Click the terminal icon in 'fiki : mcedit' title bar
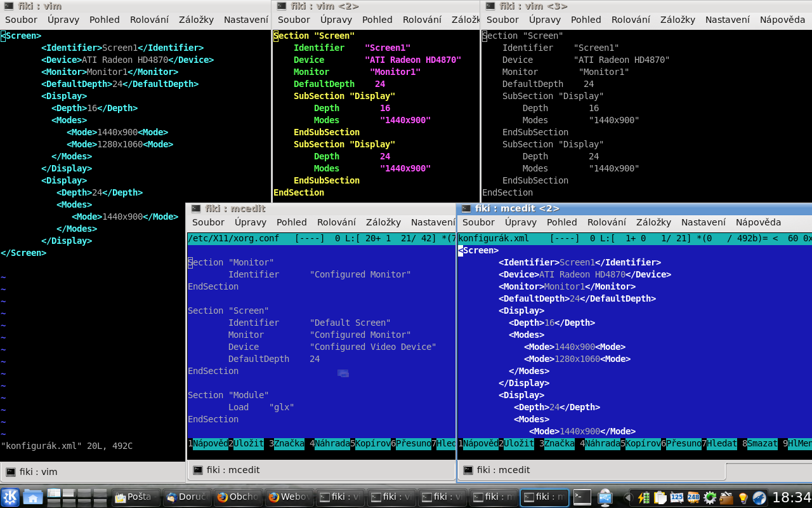This screenshot has height=508, width=812. 196,208
